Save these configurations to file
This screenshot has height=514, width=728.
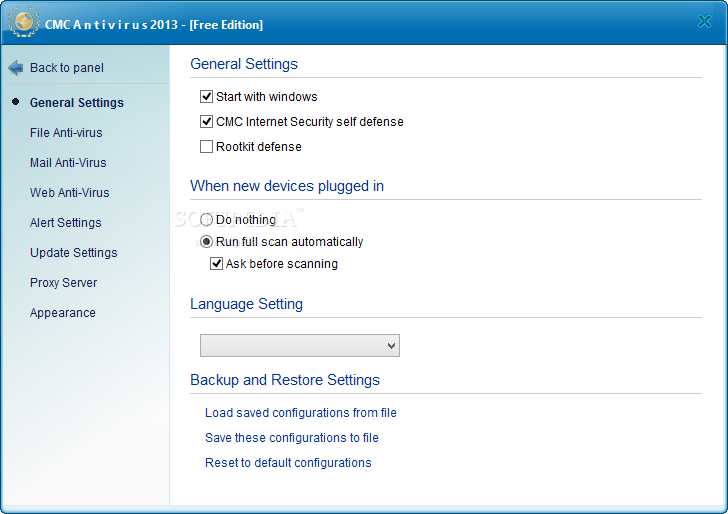point(292,438)
